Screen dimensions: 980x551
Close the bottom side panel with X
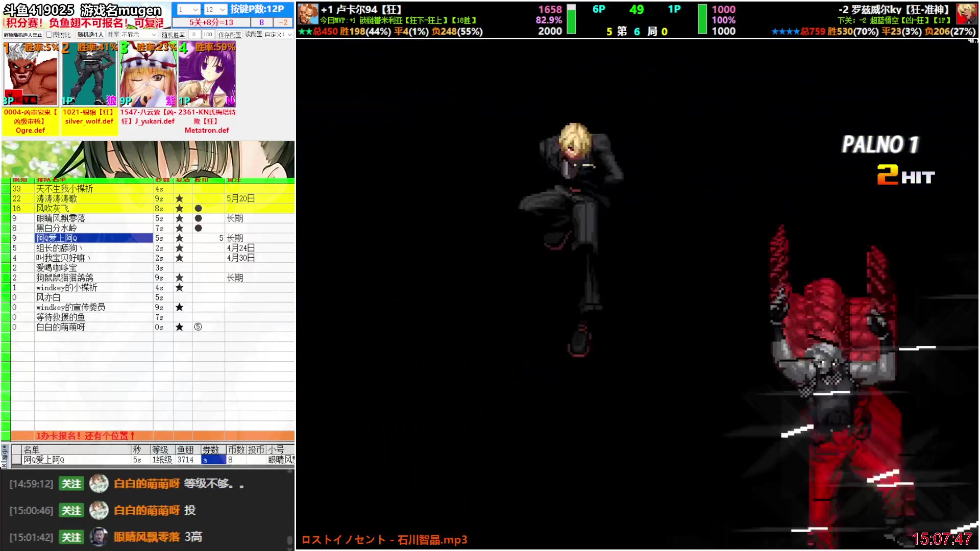click(4, 465)
